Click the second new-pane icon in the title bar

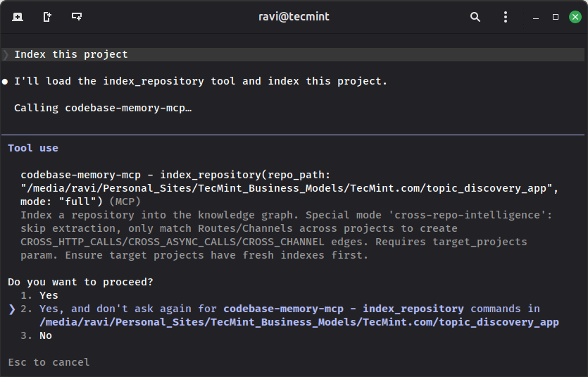point(47,17)
